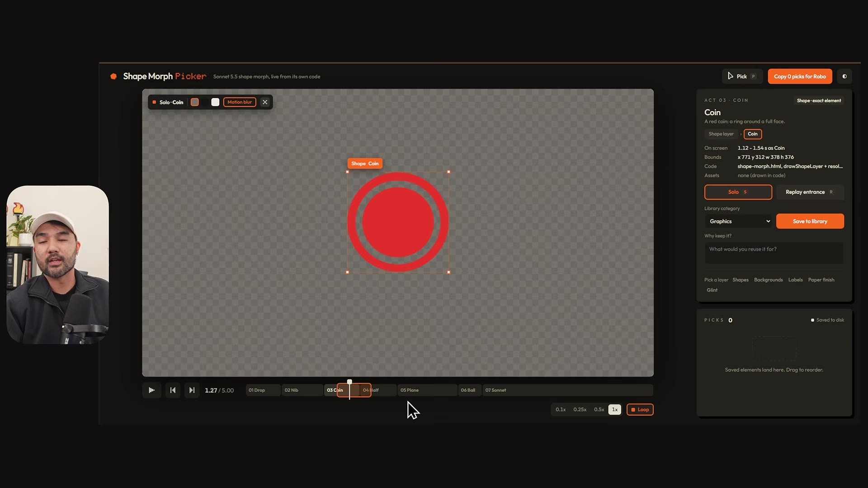
Task: Click Copy 0 picks for Robo
Action: 800,76
